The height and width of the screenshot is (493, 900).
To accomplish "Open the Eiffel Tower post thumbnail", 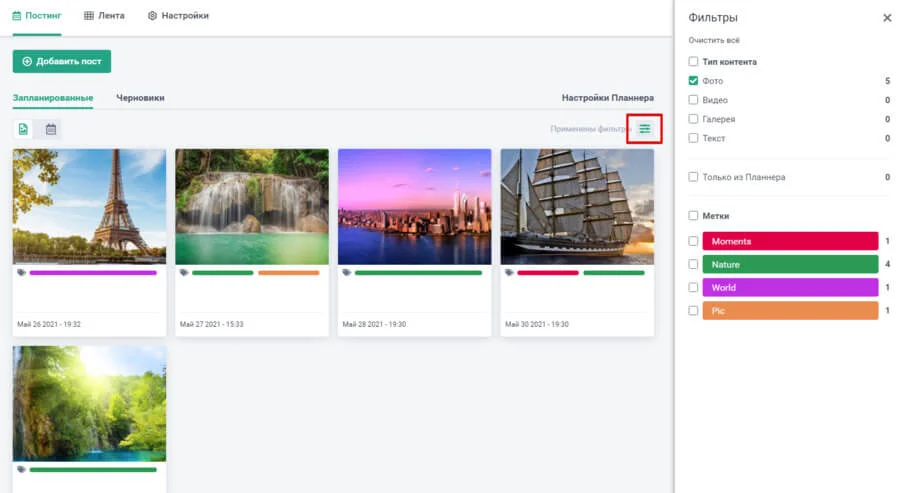I will 89,206.
